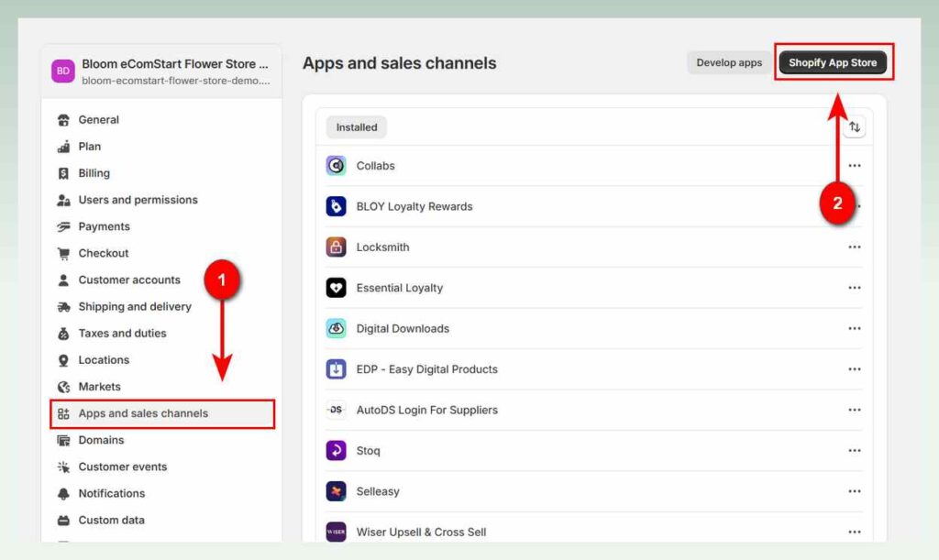Click the Develop apps button
The image size is (939, 560).
(x=729, y=62)
